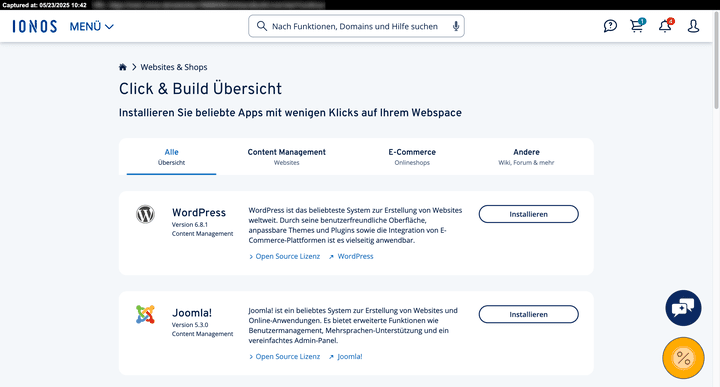Click the 'Version 6.8.1' text
The image size is (720, 387).
(x=190, y=224)
